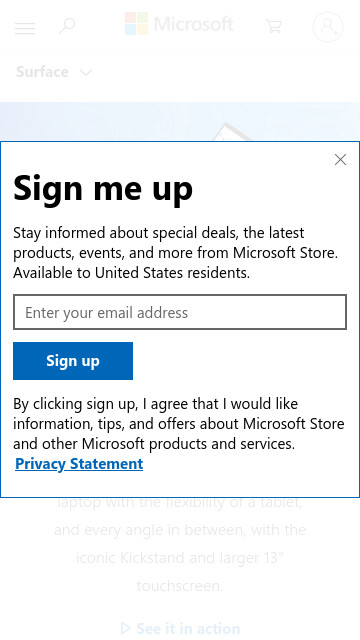Viewport: 360px width, 640px height.
Task: Open the Surface menu label
Action: [42, 72]
